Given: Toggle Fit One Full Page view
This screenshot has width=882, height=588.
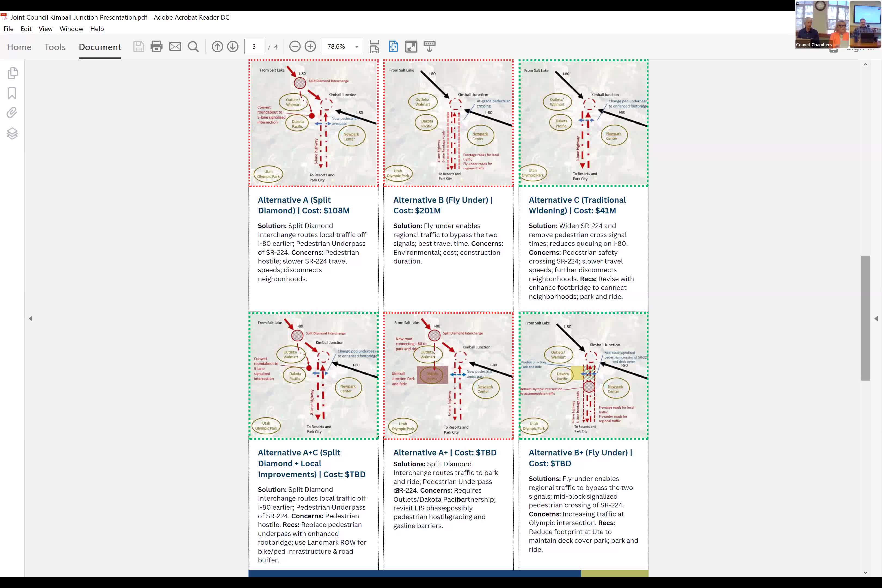Looking at the screenshot, I should click(393, 47).
